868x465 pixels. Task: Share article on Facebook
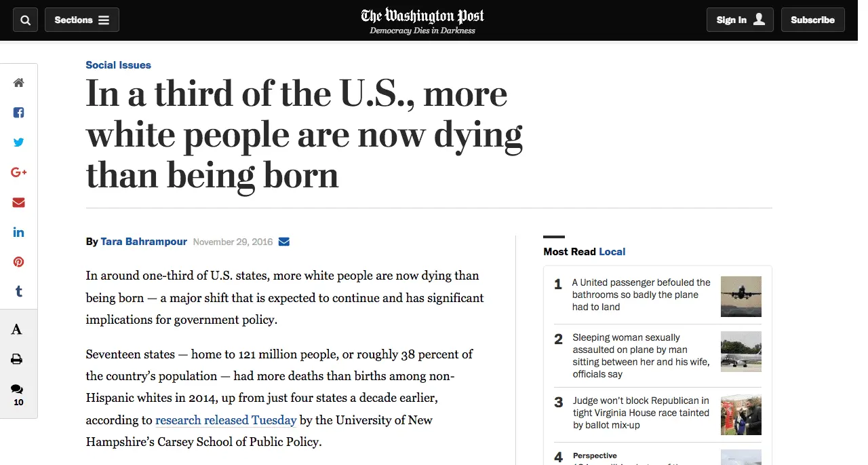click(18, 113)
